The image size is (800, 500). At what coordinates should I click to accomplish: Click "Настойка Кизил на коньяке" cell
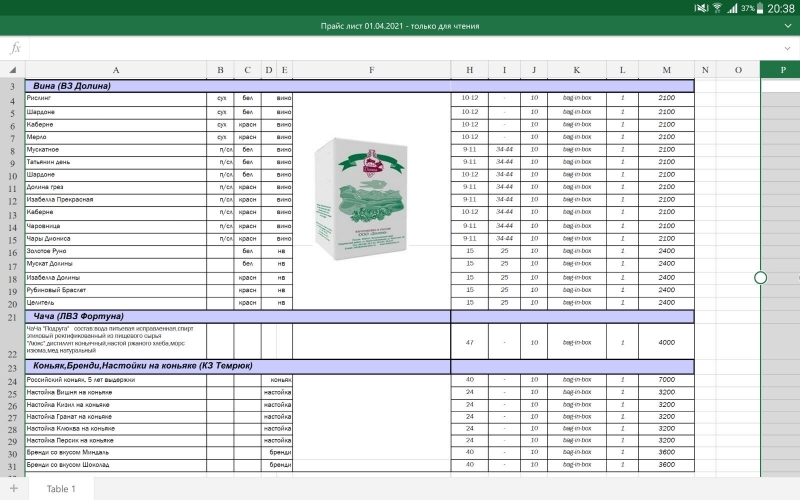pos(116,405)
